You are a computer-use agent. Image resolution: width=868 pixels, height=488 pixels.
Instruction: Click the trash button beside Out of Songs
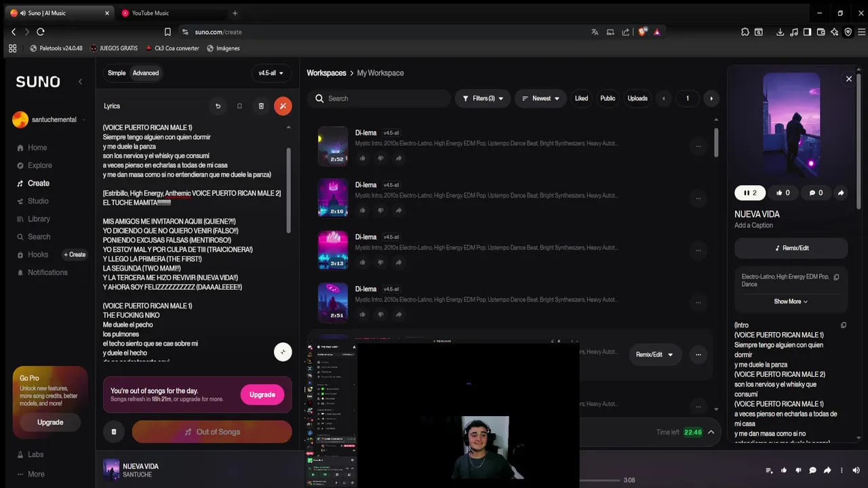click(x=114, y=432)
